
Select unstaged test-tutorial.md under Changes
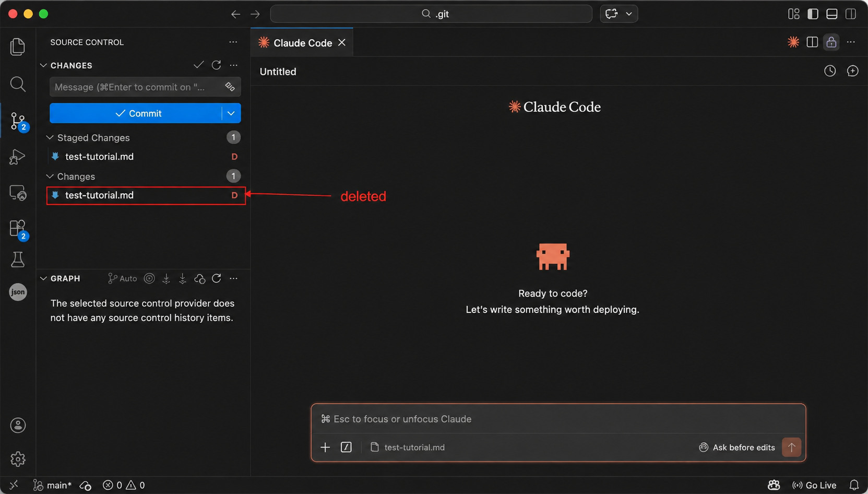pos(146,195)
